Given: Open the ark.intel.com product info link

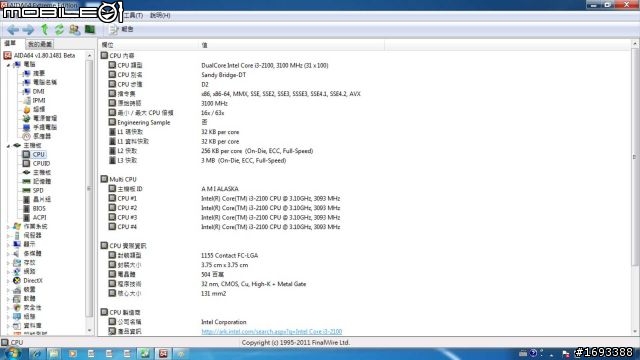Looking at the screenshot, I should coord(271,332).
